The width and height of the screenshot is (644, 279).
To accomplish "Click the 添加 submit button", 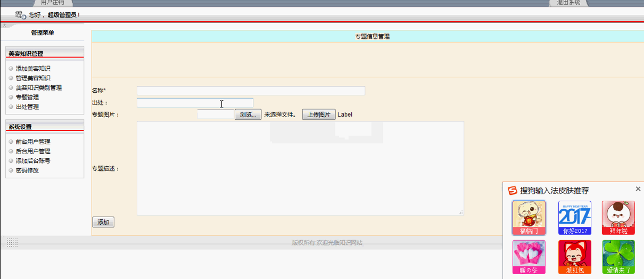I will [103, 222].
